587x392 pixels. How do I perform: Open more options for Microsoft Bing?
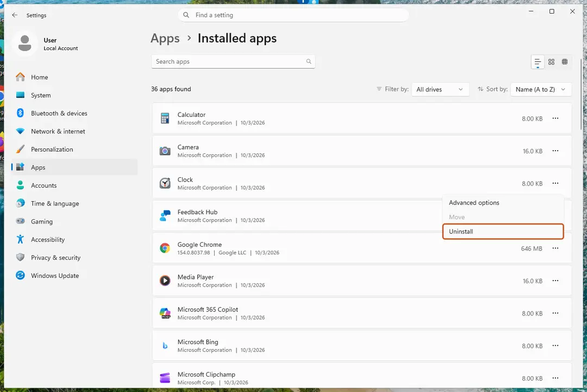pyautogui.click(x=555, y=346)
